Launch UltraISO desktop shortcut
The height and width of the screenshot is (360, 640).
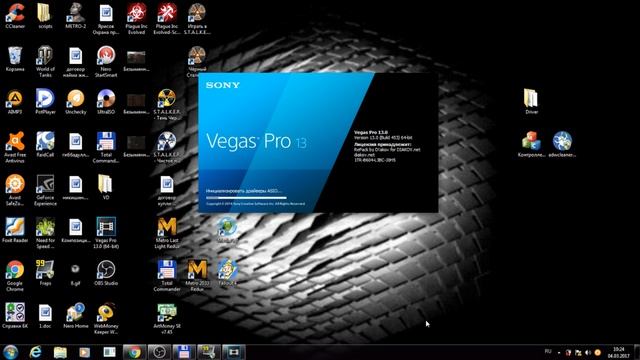click(x=106, y=102)
